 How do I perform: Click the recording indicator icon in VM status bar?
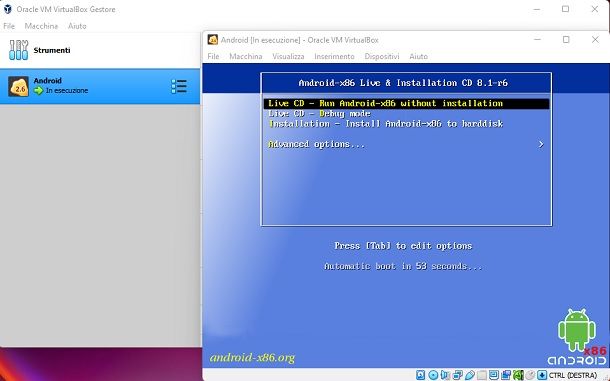pos(506,375)
